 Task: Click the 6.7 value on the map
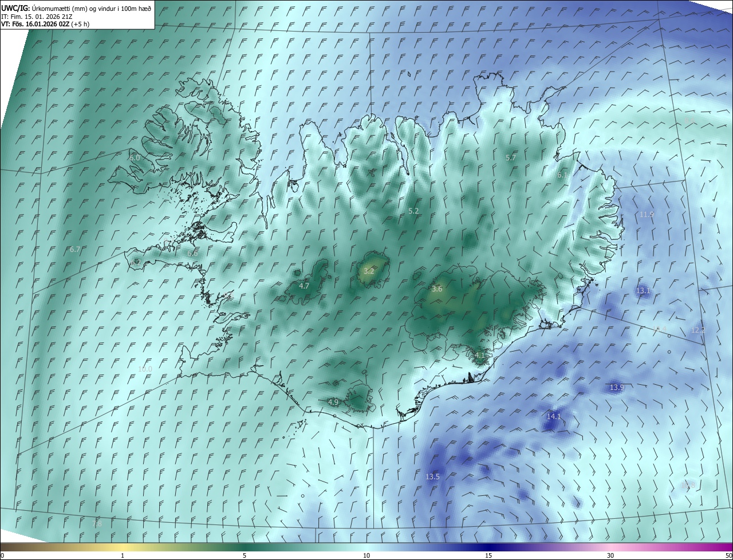pos(74,250)
